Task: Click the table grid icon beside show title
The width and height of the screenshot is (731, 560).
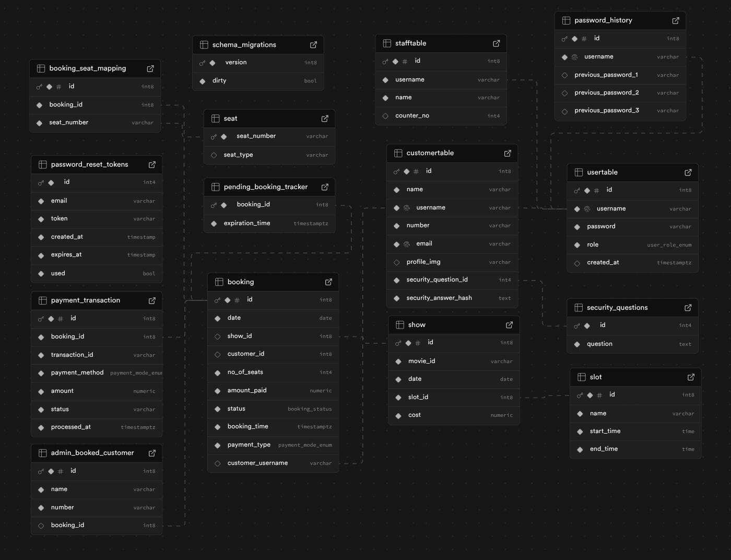Action: (x=400, y=325)
